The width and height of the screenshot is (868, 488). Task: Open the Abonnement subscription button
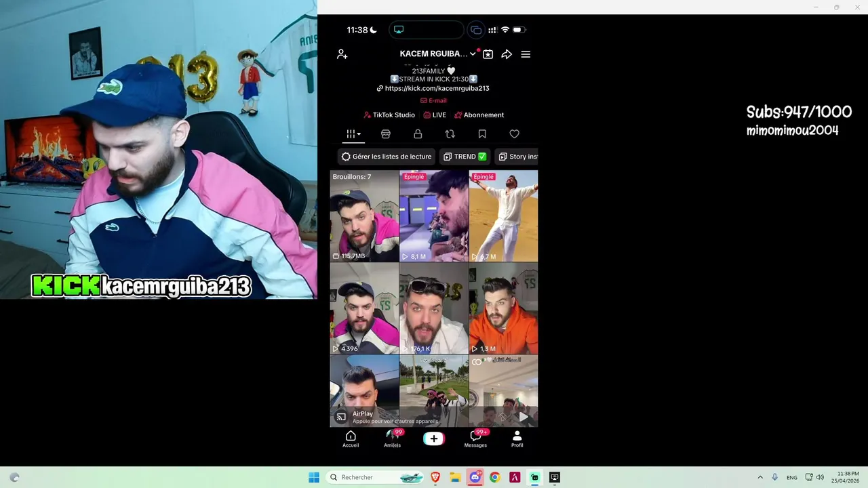point(479,115)
